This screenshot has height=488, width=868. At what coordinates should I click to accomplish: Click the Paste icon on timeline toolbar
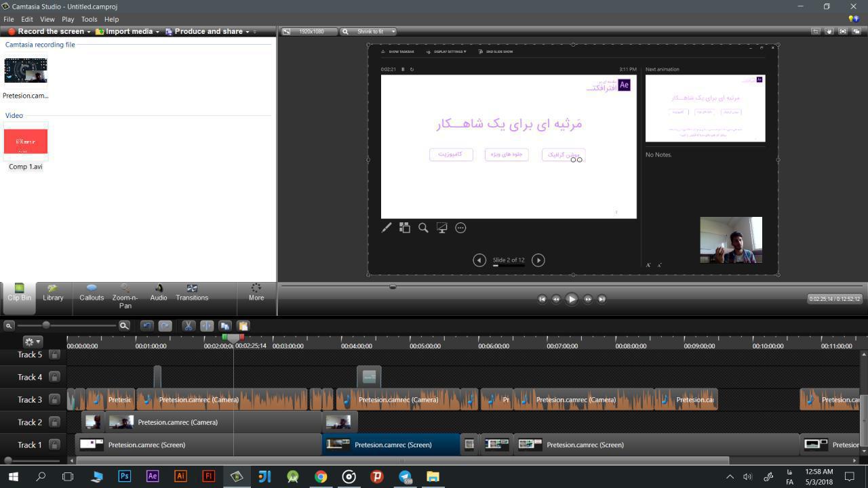tap(243, 326)
